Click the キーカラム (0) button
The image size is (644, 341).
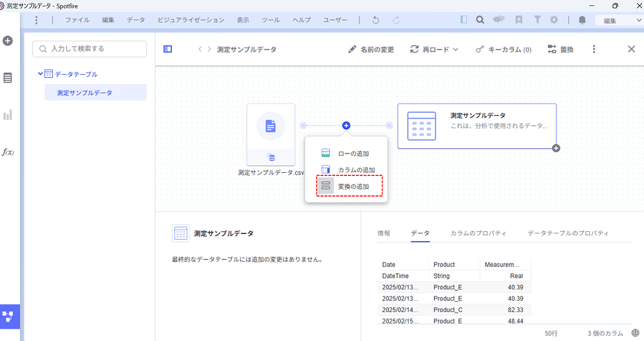coord(504,50)
